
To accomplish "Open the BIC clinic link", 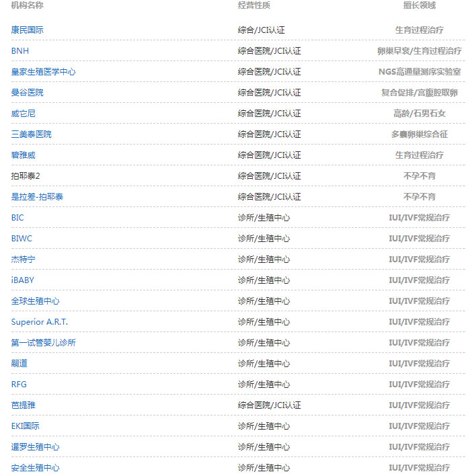I will tap(17, 218).
